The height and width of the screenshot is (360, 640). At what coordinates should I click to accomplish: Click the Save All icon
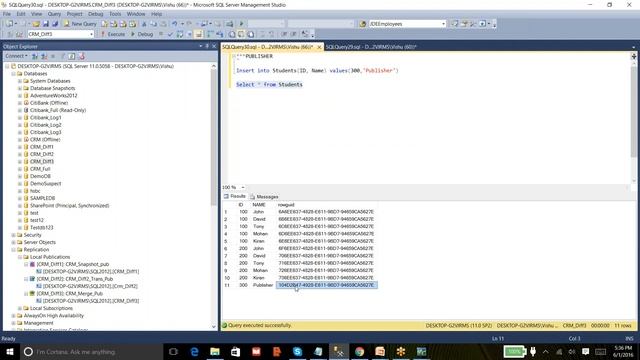[x=55, y=24]
